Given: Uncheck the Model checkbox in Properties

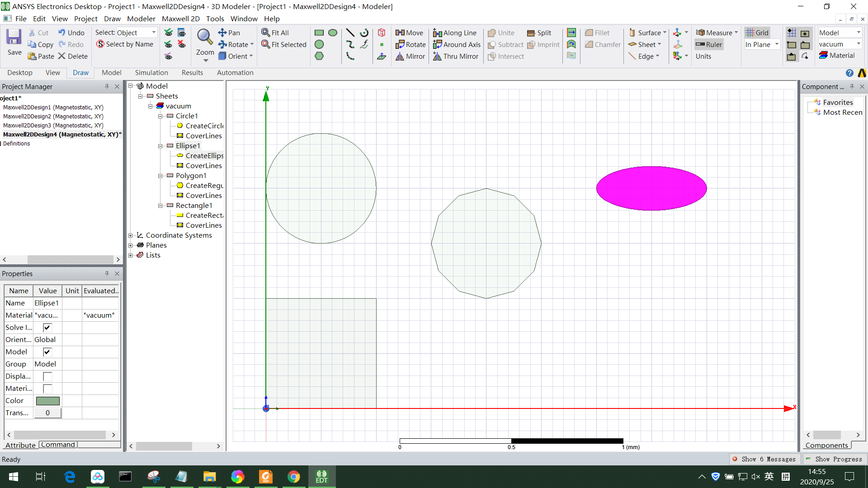Looking at the screenshot, I should [x=47, y=352].
